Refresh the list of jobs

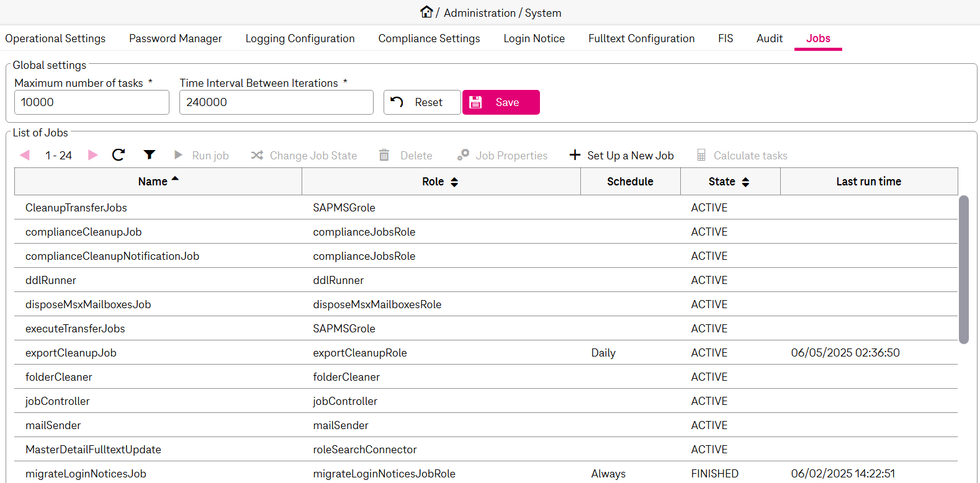tap(119, 155)
